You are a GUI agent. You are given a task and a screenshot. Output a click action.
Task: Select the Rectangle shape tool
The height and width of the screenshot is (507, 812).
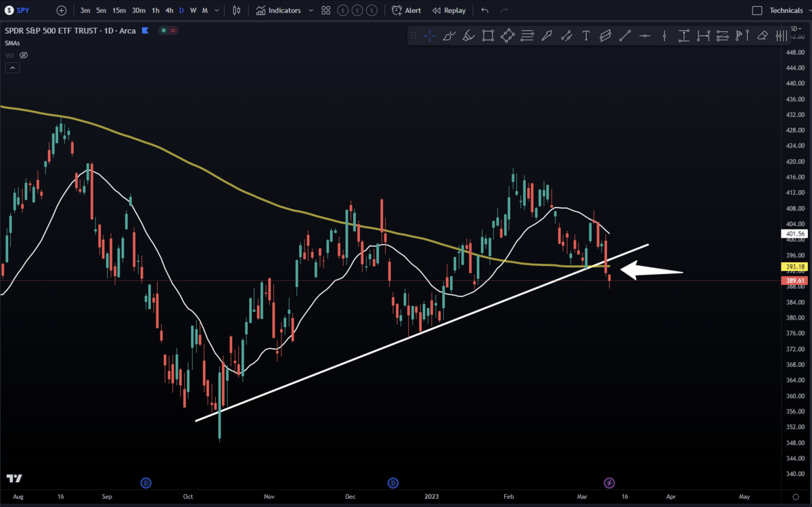[488, 36]
